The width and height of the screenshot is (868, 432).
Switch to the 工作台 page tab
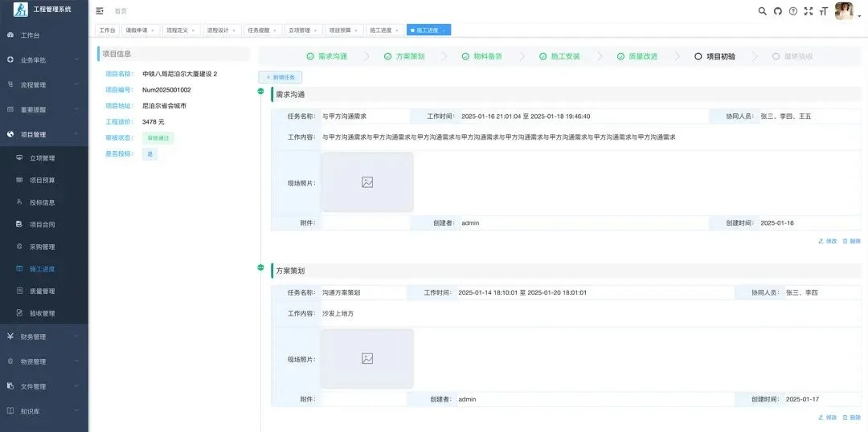coord(108,30)
